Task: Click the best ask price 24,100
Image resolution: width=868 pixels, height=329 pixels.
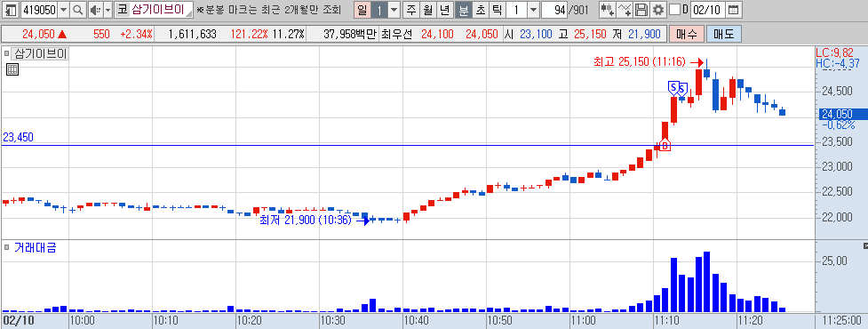Action: click(x=437, y=34)
